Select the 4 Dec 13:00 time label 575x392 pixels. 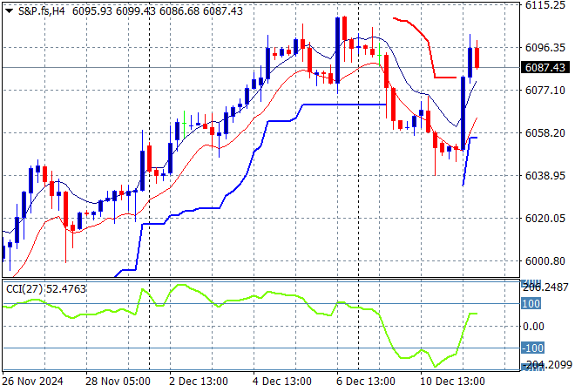(x=282, y=382)
